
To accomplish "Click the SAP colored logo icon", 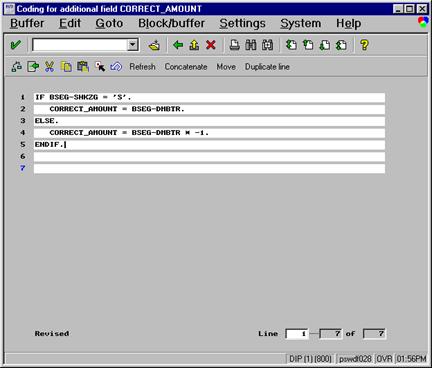I will tap(423, 22).
